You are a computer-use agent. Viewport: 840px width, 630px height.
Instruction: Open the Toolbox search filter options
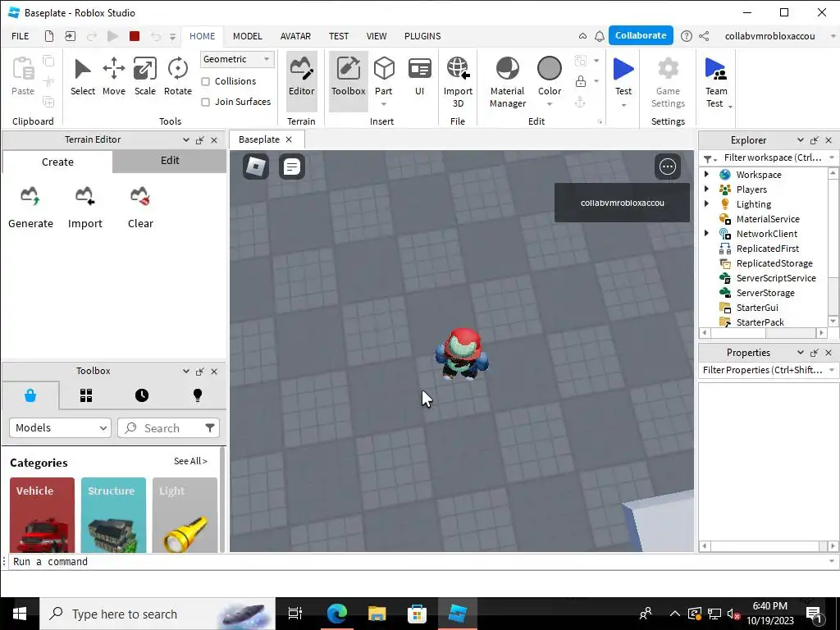(210, 427)
